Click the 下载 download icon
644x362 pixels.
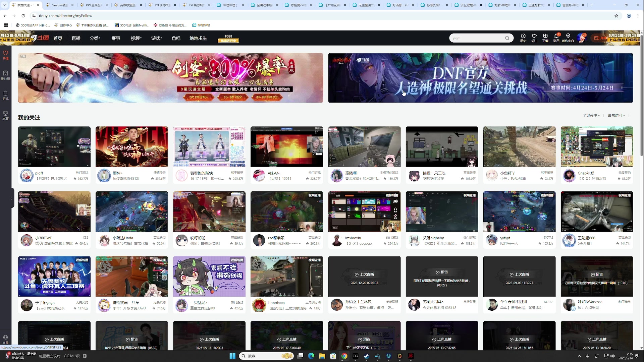pyautogui.click(x=545, y=38)
